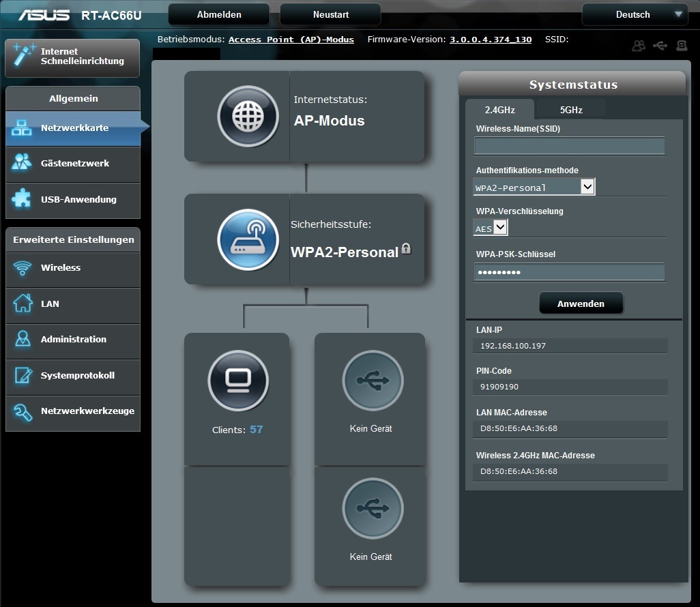Click the Erweiterte Einstellungen section header
Image resolution: width=700 pixels, height=607 pixels.
[x=73, y=239]
